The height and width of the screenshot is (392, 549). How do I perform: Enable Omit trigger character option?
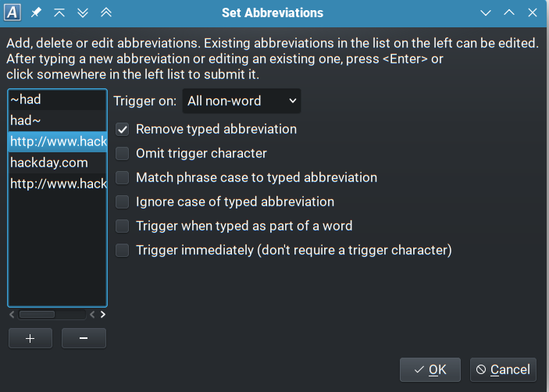[123, 154]
